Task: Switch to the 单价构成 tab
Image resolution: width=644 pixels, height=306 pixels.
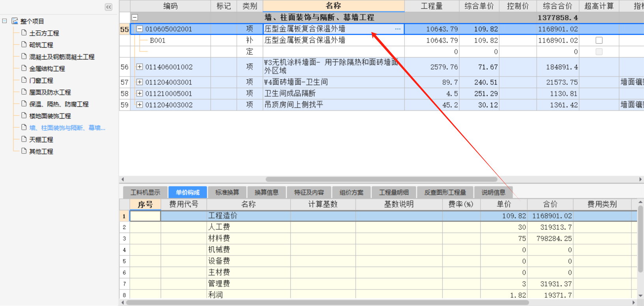Action: [x=188, y=192]
